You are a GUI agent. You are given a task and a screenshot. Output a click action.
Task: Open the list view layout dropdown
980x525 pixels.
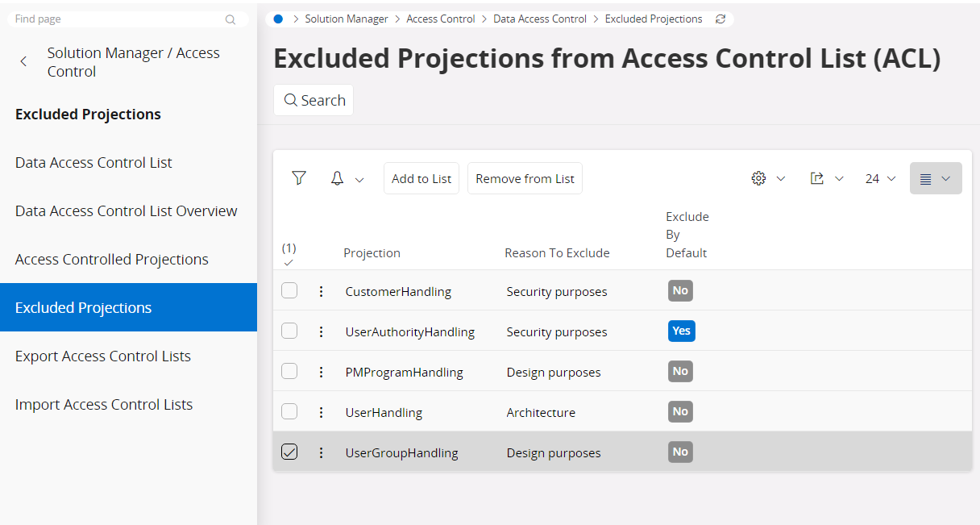pos(935,179)
